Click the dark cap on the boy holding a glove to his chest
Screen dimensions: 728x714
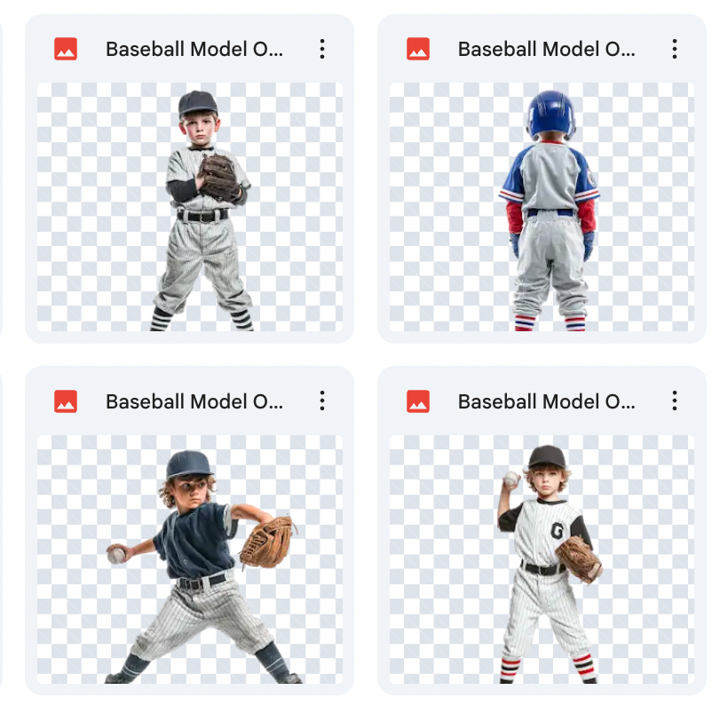pyautogui.click(x=198, y=103)
